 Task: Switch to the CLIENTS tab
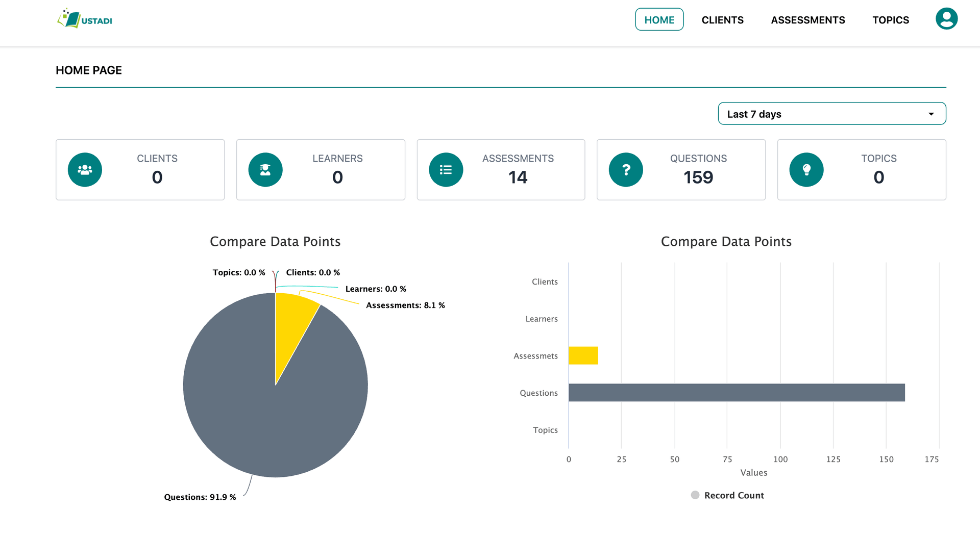[722, 20]
